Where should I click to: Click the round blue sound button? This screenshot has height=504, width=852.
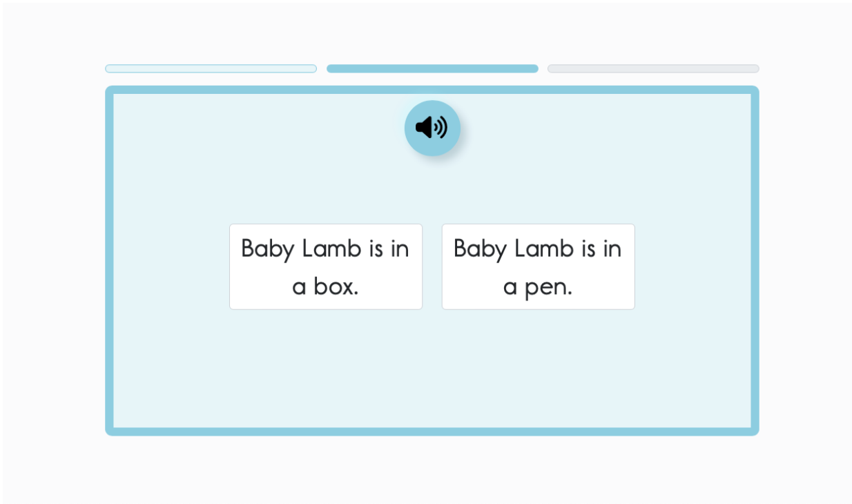pyautogui.click(x=432, y=128)
